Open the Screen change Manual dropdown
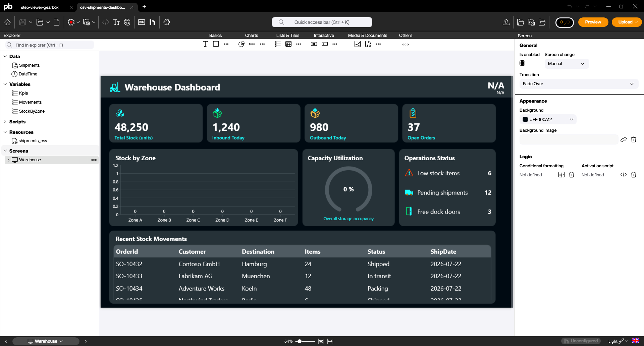The width and height of the screenshot is (644, 346). pos(567,64)
